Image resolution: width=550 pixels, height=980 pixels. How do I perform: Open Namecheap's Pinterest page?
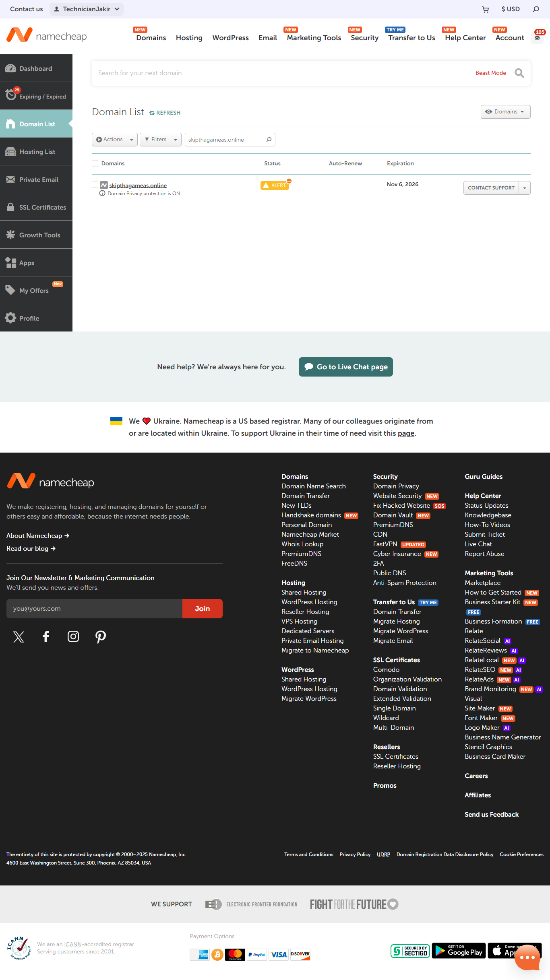pos(100,636)
